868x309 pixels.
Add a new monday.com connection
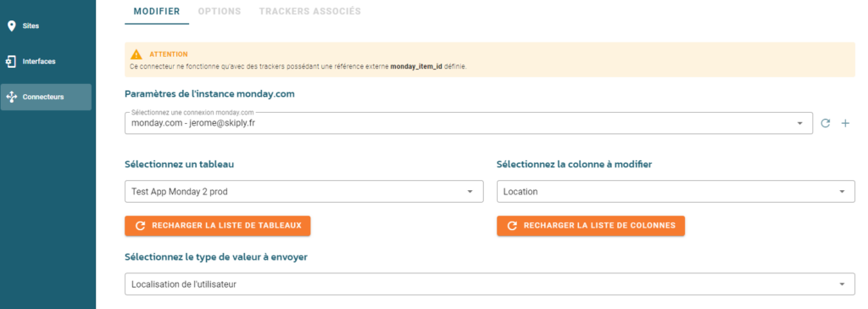click(x=845, y=123)
